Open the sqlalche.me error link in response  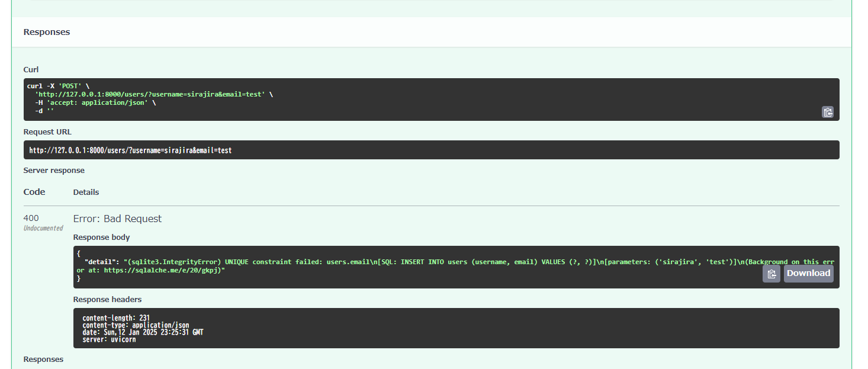[158, 270]
